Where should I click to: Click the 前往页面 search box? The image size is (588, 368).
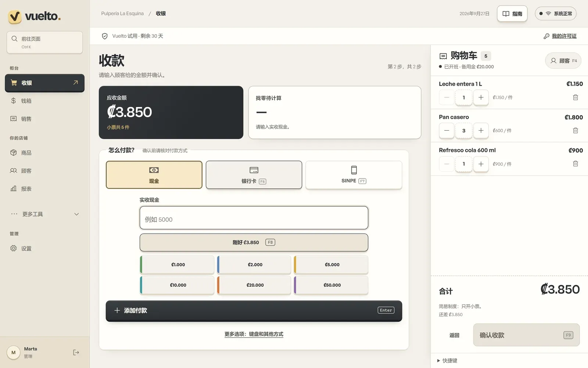(x=45, y=42)
